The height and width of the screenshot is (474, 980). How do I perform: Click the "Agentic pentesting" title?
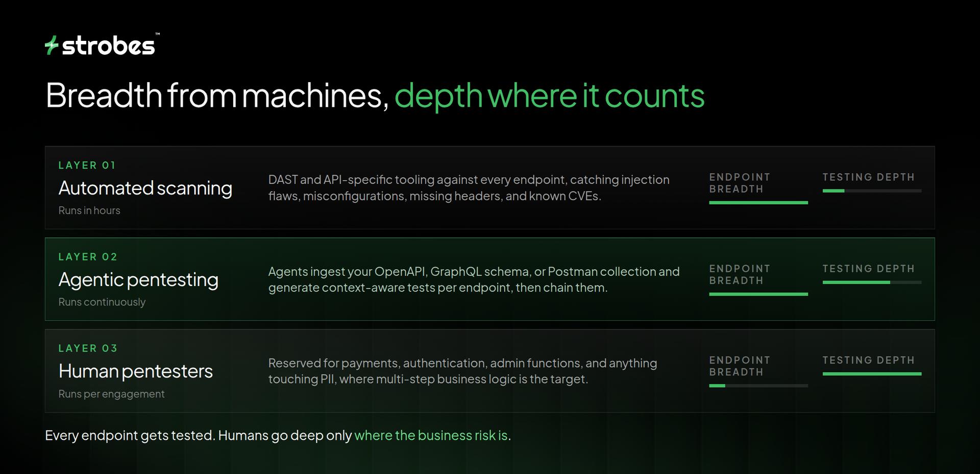[x=138, y=279]
